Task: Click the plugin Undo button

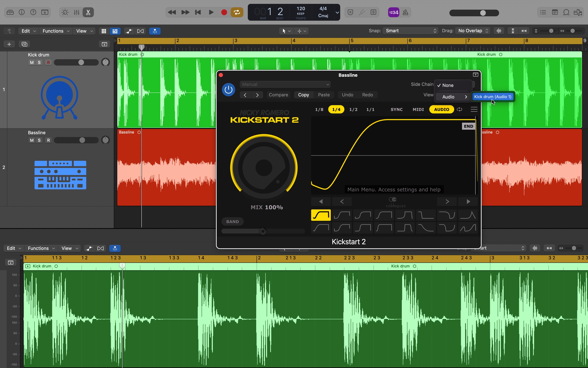Action: 347,95
